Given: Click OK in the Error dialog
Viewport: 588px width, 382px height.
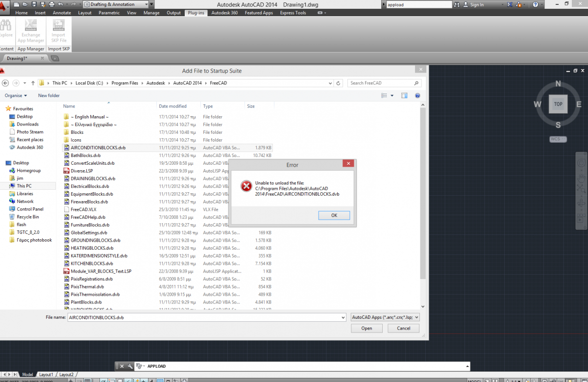Looking at the screenshot, I should [334, 215].
